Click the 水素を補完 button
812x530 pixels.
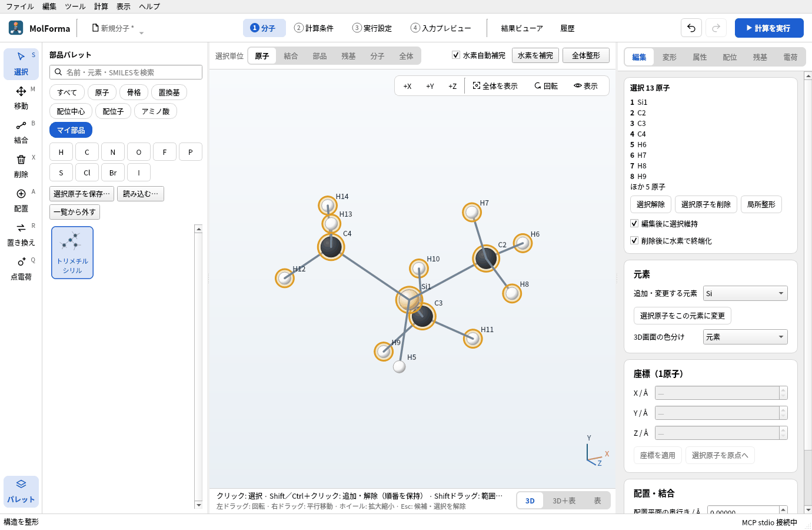[x=535, y=55]
